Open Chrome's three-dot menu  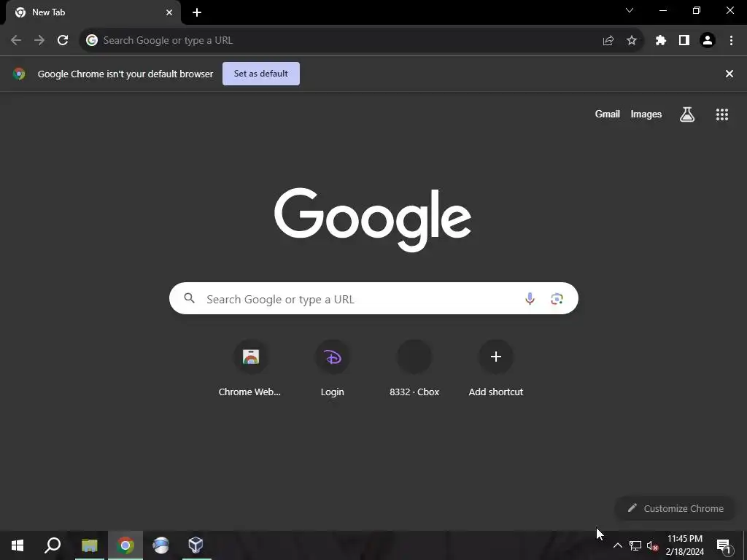[x=731, y=41]
